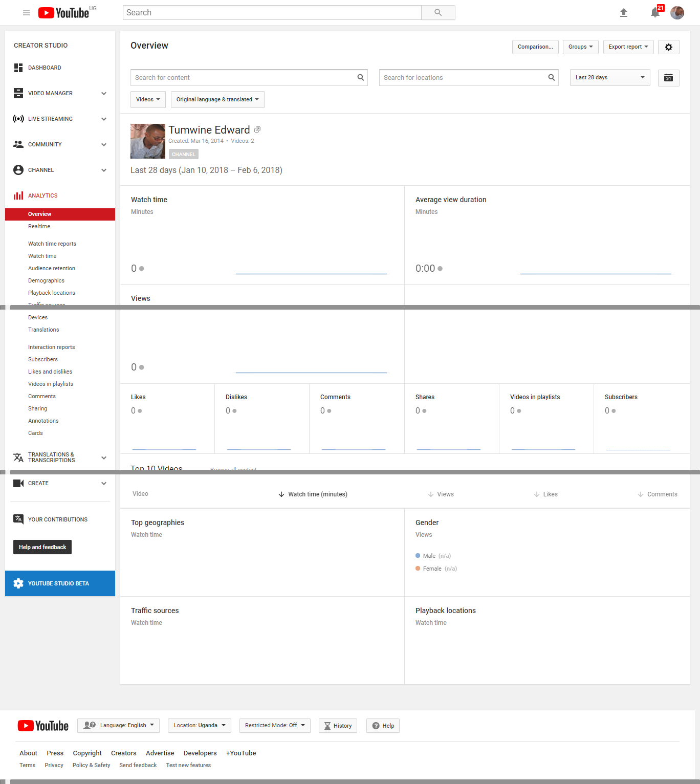Click the YouTube search magnifier button
The height and width of the screenshot is (784, 700).
point(437,13)
